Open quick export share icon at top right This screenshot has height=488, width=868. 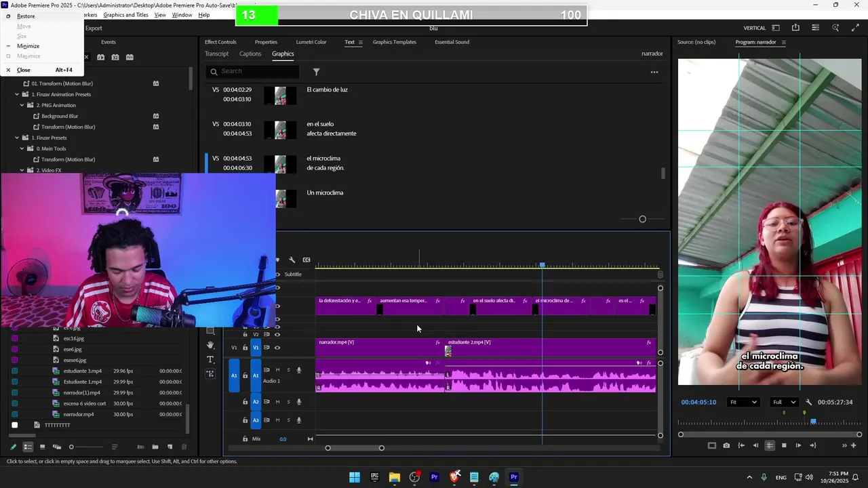(x=795, y=28)
